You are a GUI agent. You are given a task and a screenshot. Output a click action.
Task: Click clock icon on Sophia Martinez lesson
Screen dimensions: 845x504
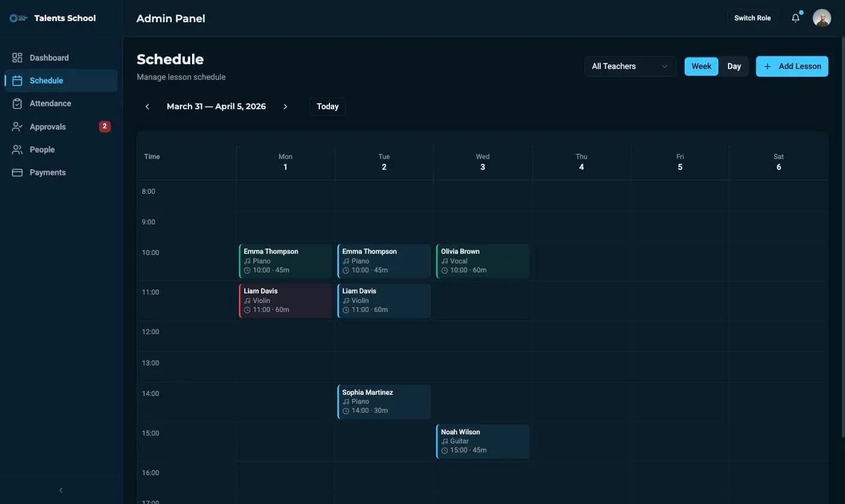[346, 411]
